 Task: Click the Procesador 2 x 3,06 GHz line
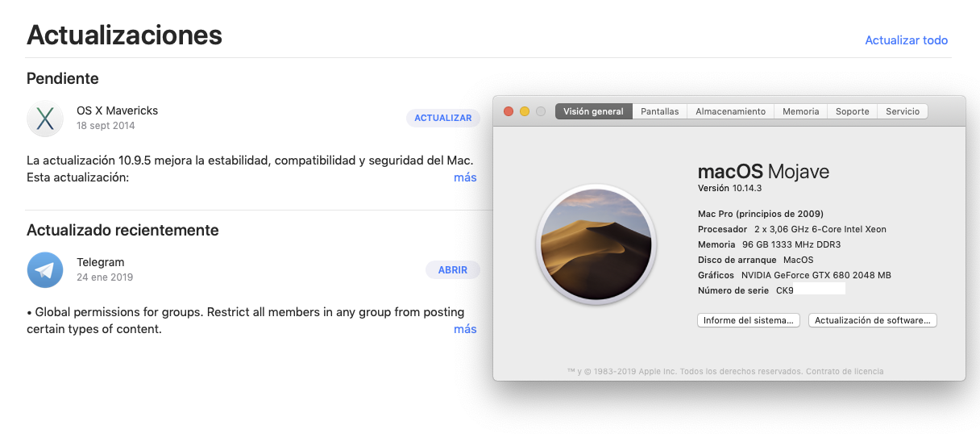[x=792, y=229]
